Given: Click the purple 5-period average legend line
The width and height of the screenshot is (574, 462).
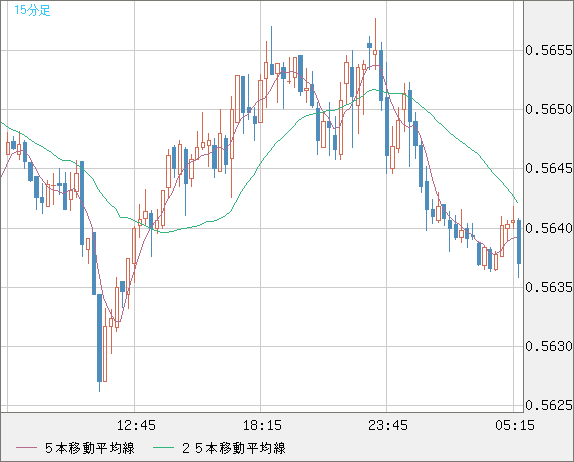Looking at the screenshot, I should tap(26, 448).
